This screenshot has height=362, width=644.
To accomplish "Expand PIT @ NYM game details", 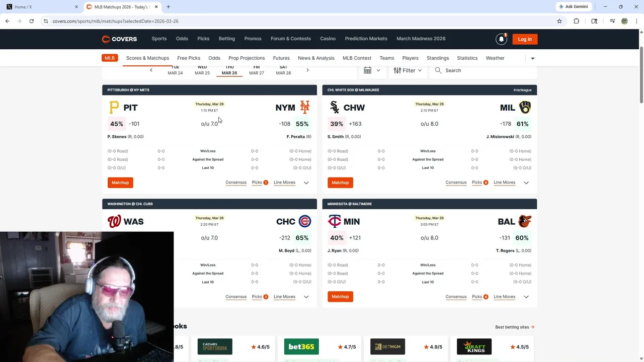I will click(306, 183).
